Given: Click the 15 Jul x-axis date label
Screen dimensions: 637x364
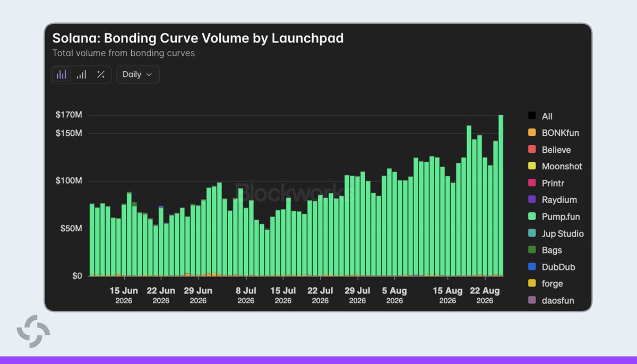Looking at the screenshot, I should coord(283,291).
